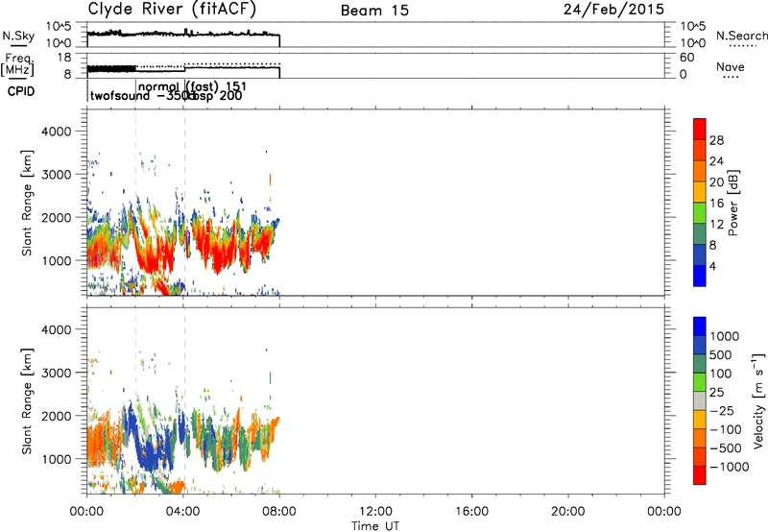This screenshot has height=532, width=768.
Task: Select the 'Slant Range [km]' label of velocity panel
Action: pos(27,401)
